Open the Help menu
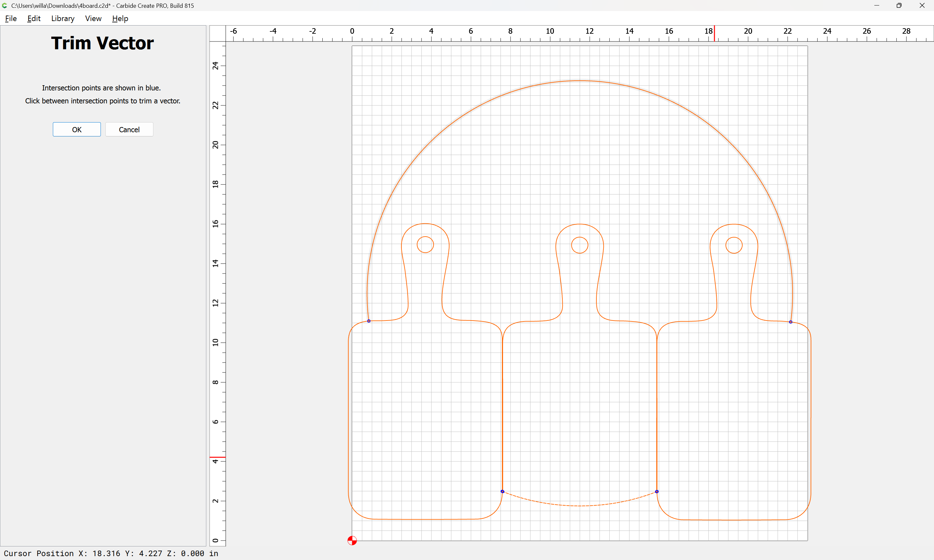Viewport: 934px width, 560px height. (x=120, y=18)
